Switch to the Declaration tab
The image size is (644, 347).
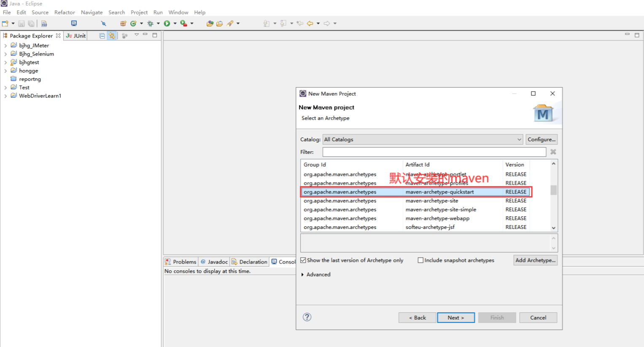tap(249, 262)
